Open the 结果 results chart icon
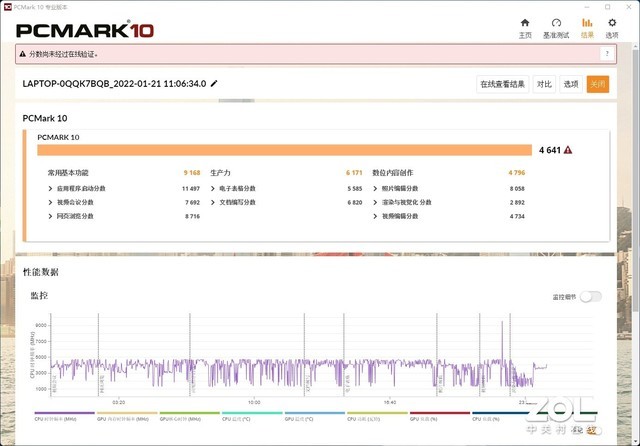 click(x=587, y=23)
